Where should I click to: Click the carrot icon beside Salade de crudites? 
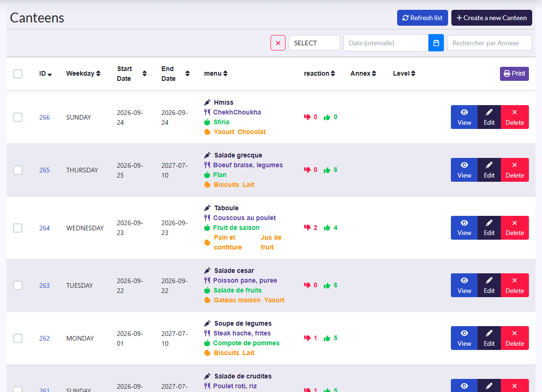click(207, 376)
